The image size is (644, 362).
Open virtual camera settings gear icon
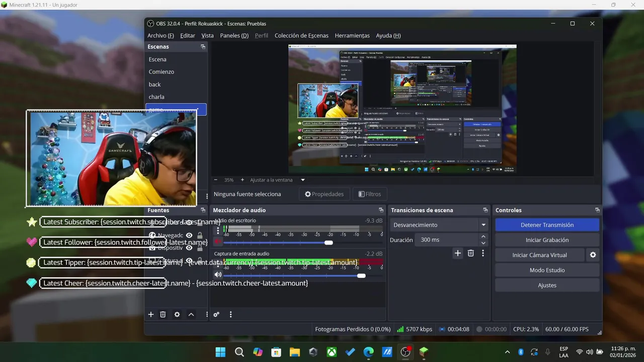click(593, 255)
